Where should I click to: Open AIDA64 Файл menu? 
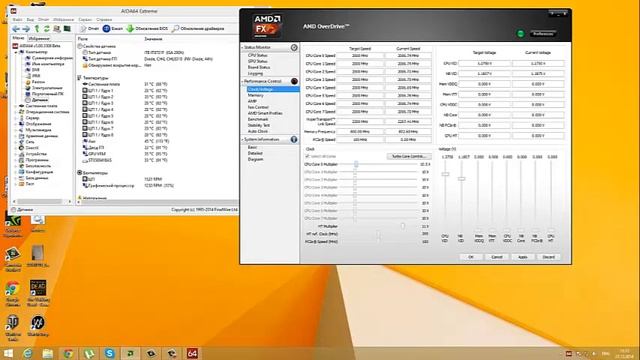[18, 19]
